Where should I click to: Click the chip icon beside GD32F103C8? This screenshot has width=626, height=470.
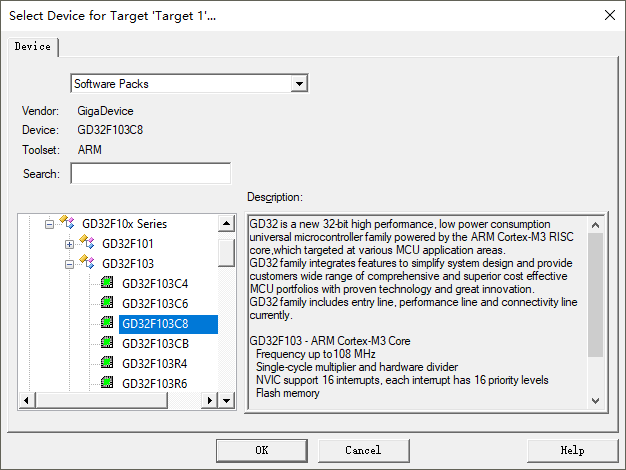click(x=107, y=322)
